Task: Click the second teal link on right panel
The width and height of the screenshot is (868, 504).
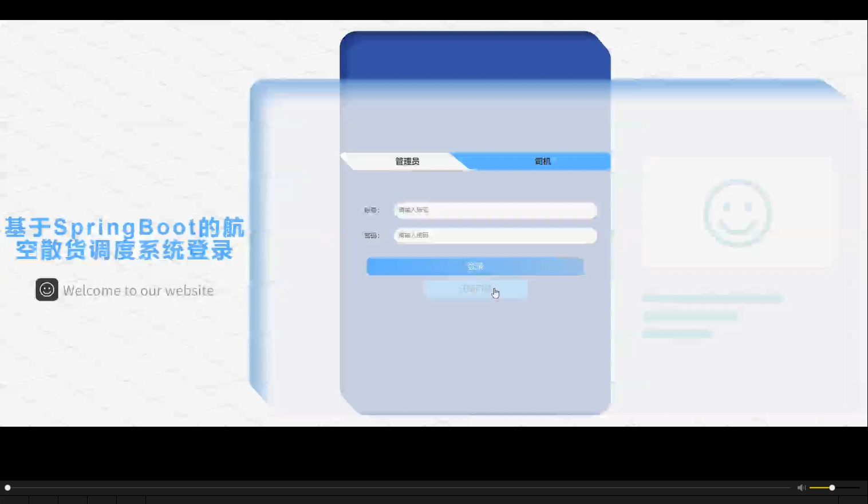Action: pyautogui.click(x=689, y=315)
